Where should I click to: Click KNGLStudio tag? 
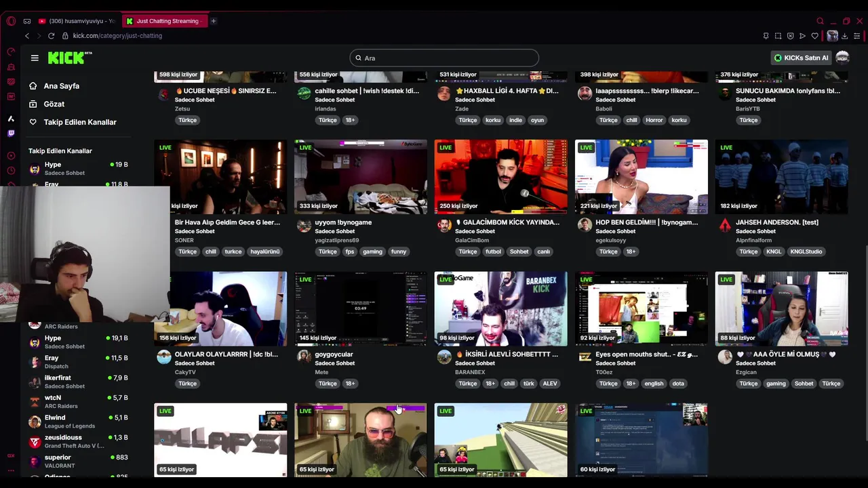click(806, 251)
